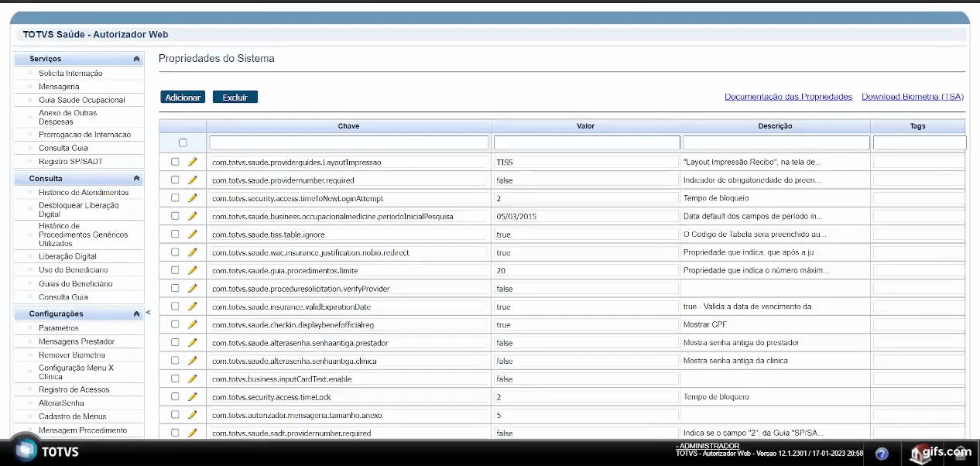The height and width of the screenshot is (466, 980).
Task: Edit the tiss.table.ignore property via pencil
Action: 193,234
